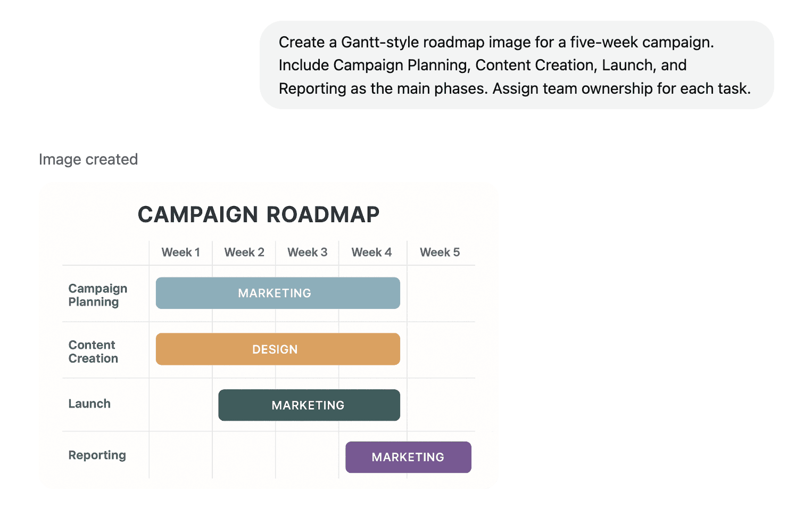The image size is (812, 507).
Task: Click the empty Week 5 cell in Campaign Planning row
Action: click(441, 293)
